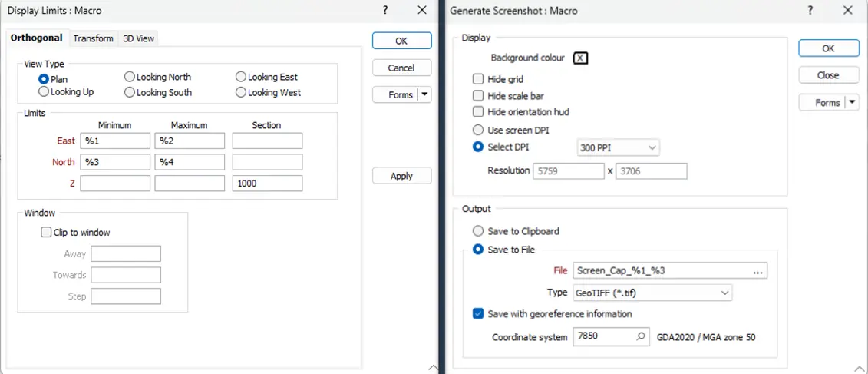Image resolution: width=868 pixels, height=374 pixels.
Task: Open Forms arrow in Display Limits dialog
Action: 424,94
